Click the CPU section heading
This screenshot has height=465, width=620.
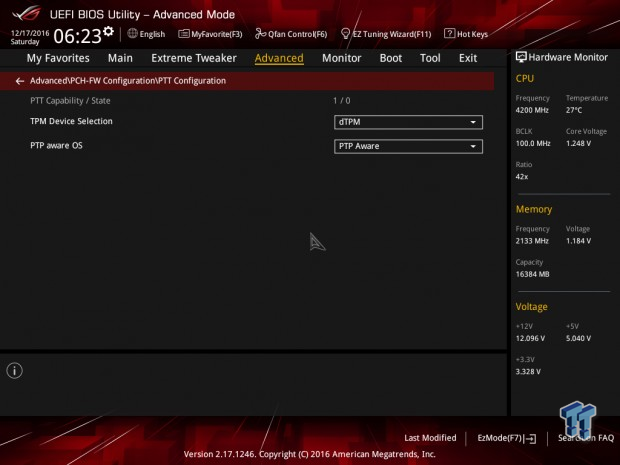click(525, 78)
